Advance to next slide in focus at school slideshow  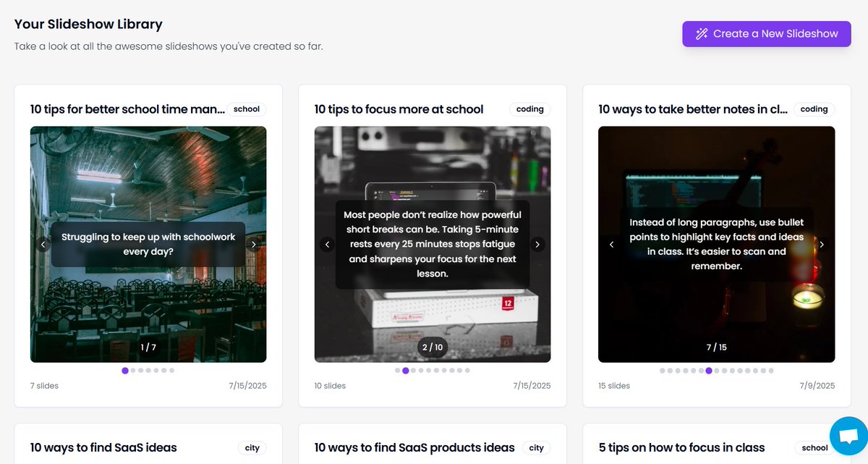point(537,245)
